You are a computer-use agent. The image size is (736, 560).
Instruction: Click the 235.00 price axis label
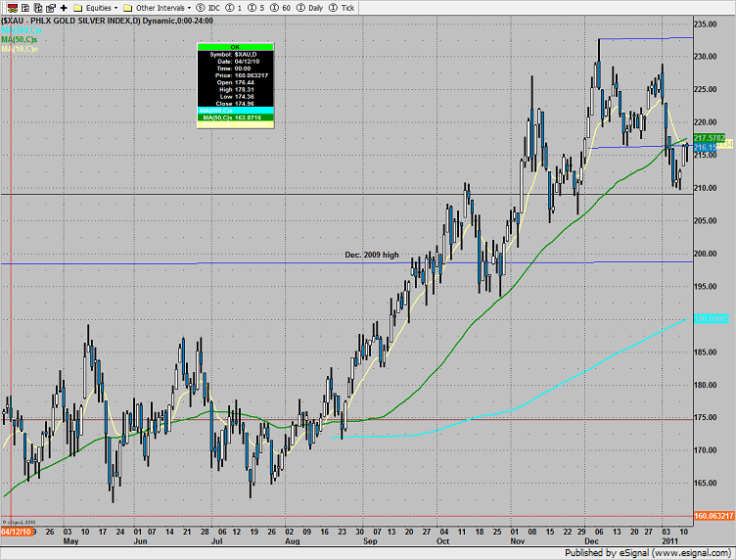click(706, 23)
